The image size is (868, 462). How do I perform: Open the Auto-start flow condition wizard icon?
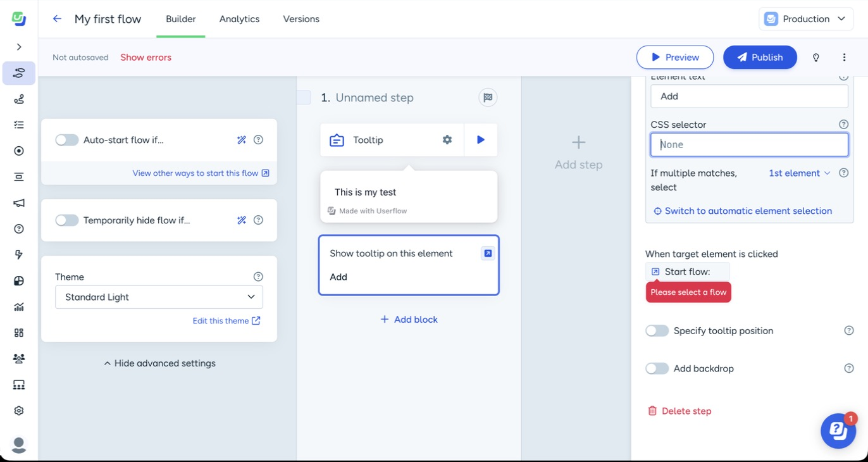coord(242,140)
